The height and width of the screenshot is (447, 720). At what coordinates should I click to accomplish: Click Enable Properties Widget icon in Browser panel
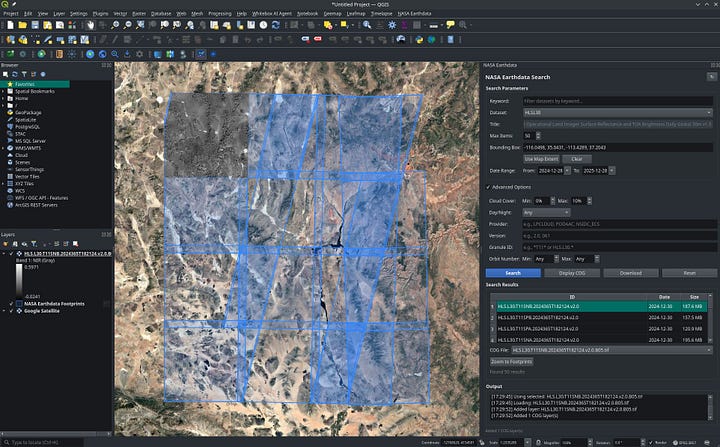coord(43,74)
